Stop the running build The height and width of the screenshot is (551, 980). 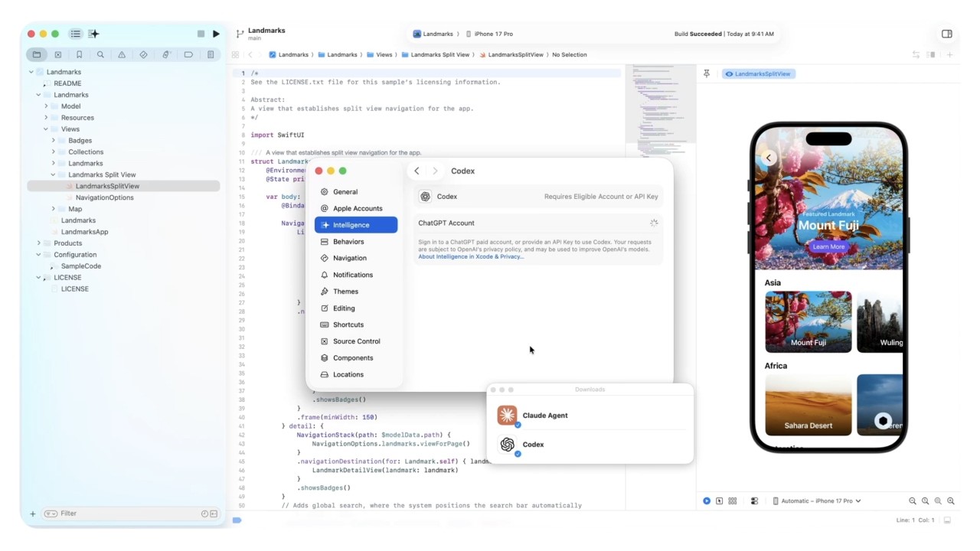tap(201, 34)
